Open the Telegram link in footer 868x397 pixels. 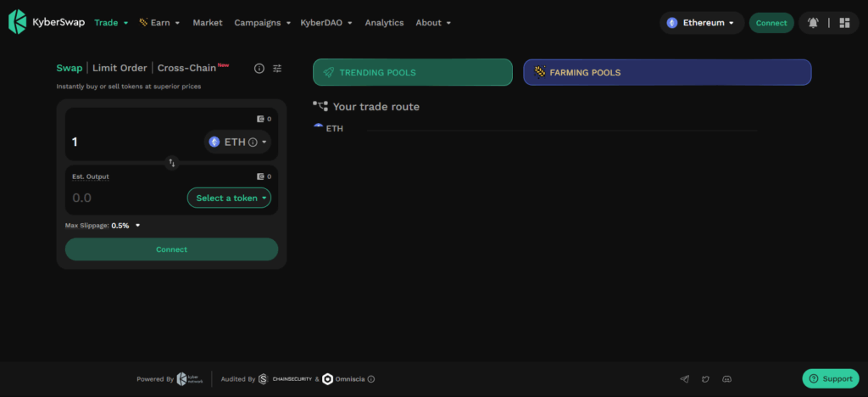(x=685, y=379)
